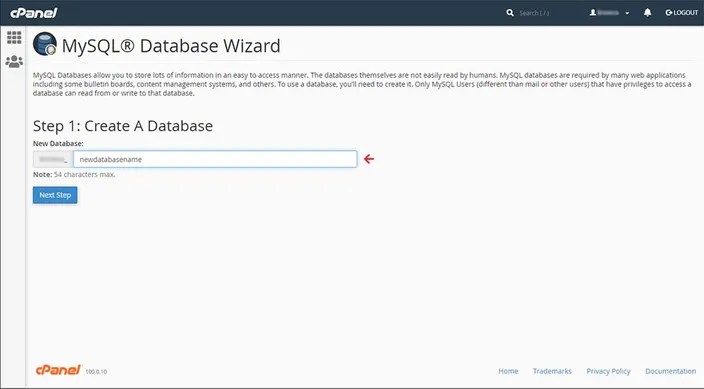Click the Next Step button
The height and width of the screenshot is (389, 704).
(55, 195)
